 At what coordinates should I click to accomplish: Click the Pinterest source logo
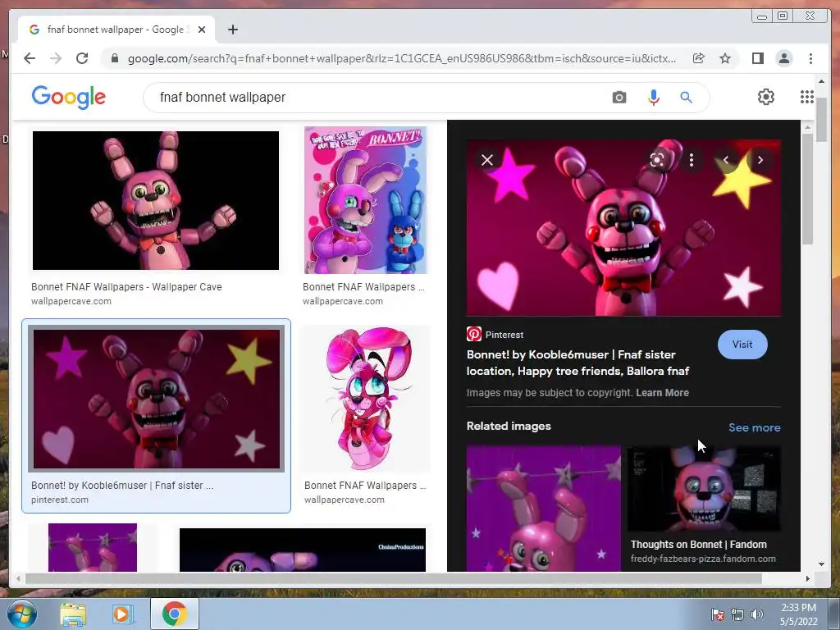pyautogui.click(x=473, y=335)
